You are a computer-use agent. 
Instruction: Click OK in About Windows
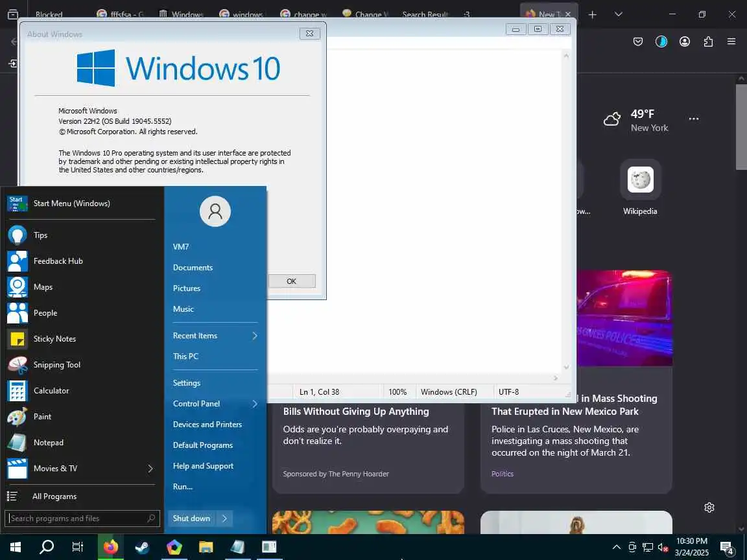pyautogui.click(x=292, y=281)
